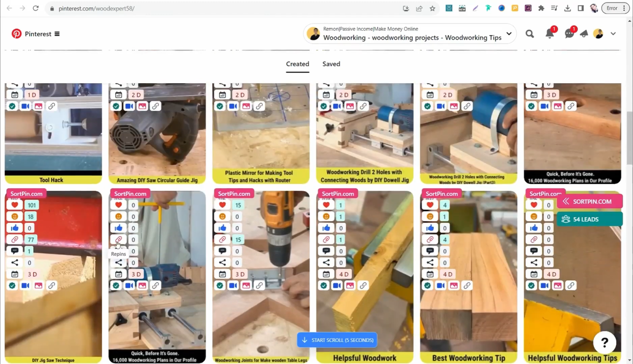Image resolution: width=633 pixels, height=364 pixels.
Task: Open the Pinterest hamburger menu
Action: pyautogui.click(x=57, y=34)
